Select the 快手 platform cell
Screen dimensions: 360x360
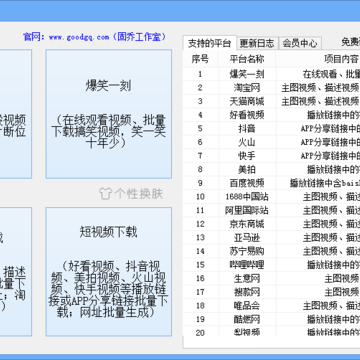[247, 156]
